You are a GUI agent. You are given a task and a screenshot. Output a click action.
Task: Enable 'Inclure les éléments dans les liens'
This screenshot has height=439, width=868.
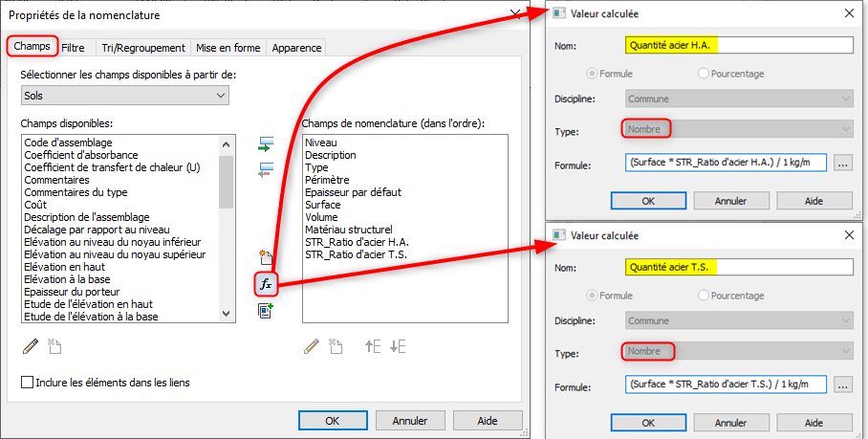[28, 383]
